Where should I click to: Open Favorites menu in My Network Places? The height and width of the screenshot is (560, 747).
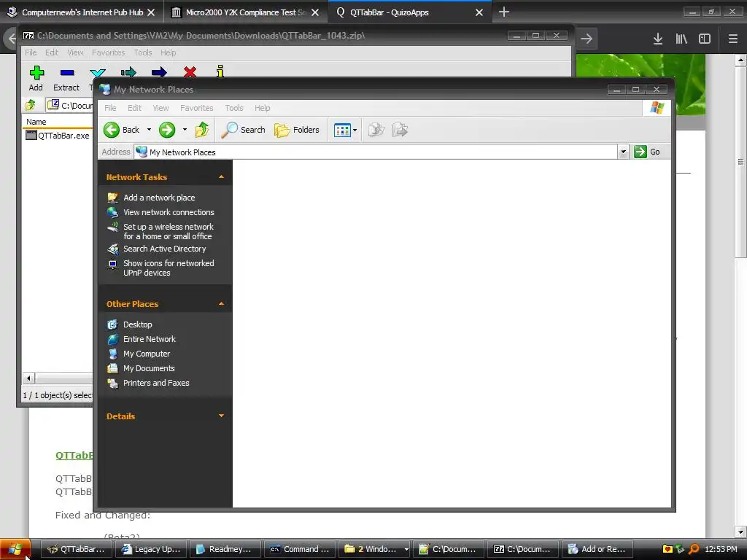196,108
